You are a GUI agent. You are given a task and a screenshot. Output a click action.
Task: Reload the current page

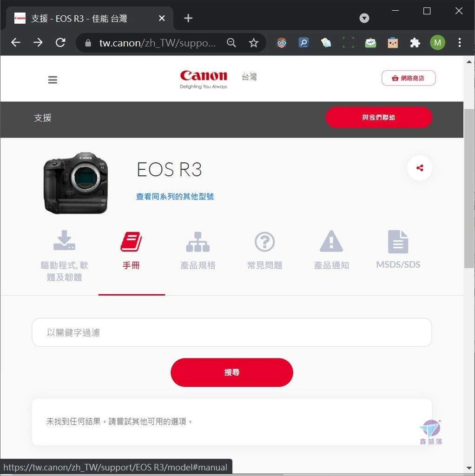point(61,42)
